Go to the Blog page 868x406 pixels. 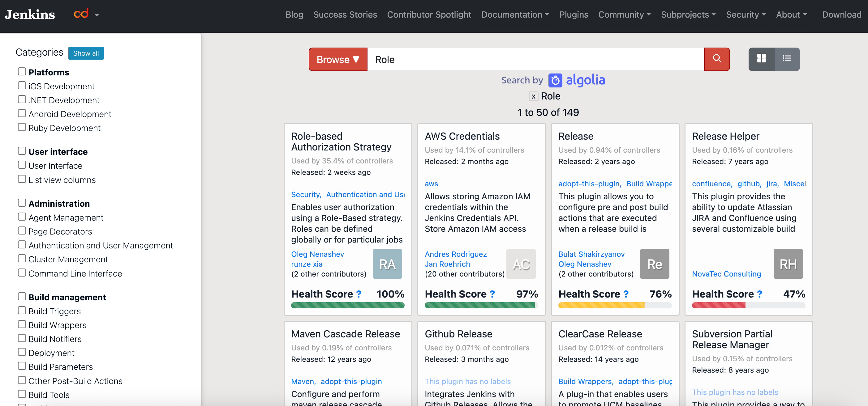click(x=294, y=15)
